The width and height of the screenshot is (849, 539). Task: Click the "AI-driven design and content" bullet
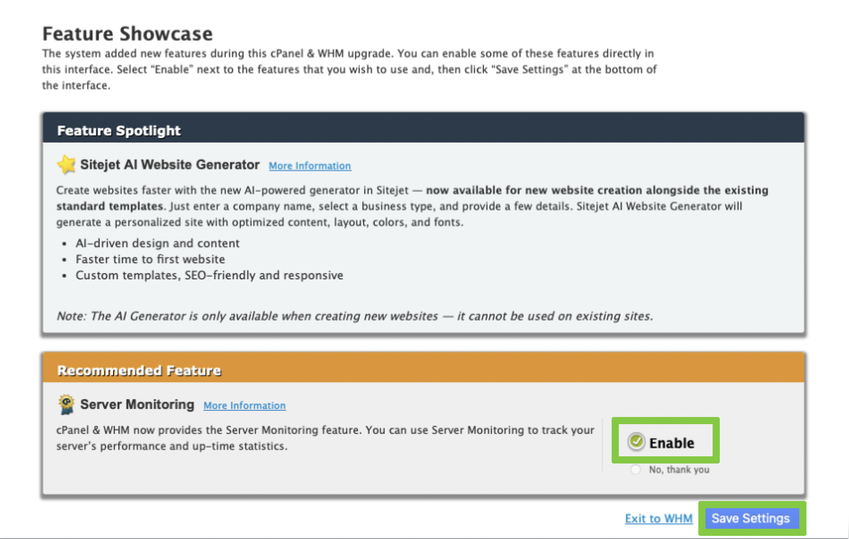pyautogui.click(x=158, y=243)
